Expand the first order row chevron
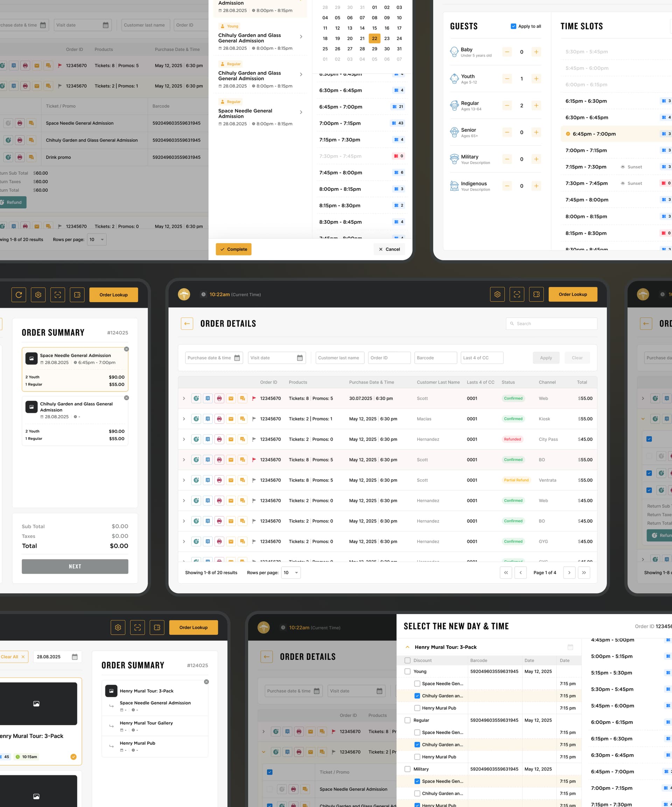Viewport: 672px width, 807px height. click(184, 399)
